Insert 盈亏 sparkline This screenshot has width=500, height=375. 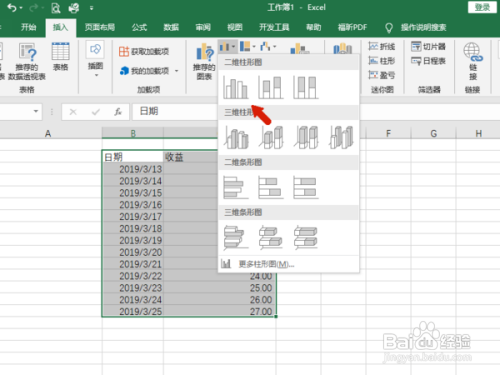coord(382,75)
